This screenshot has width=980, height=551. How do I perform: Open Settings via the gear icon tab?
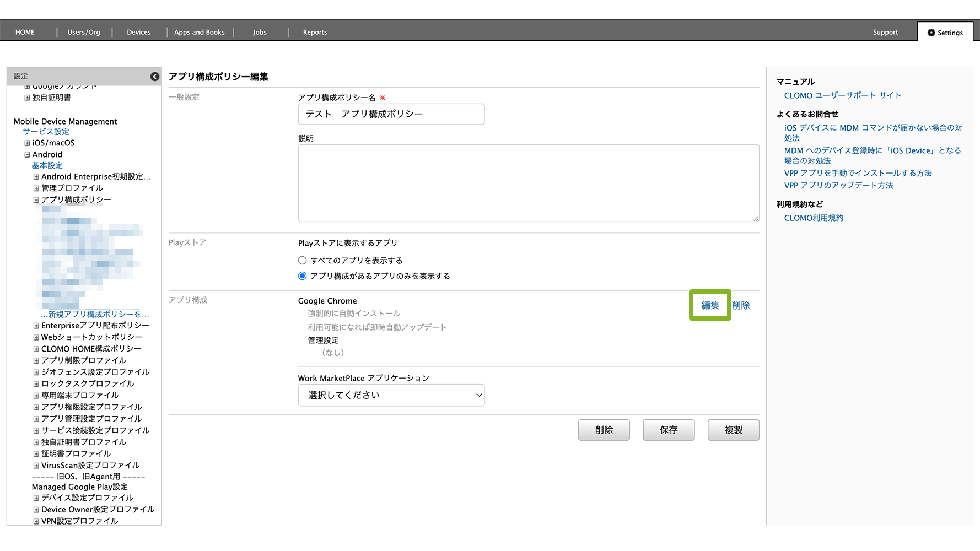coord(945,33)
